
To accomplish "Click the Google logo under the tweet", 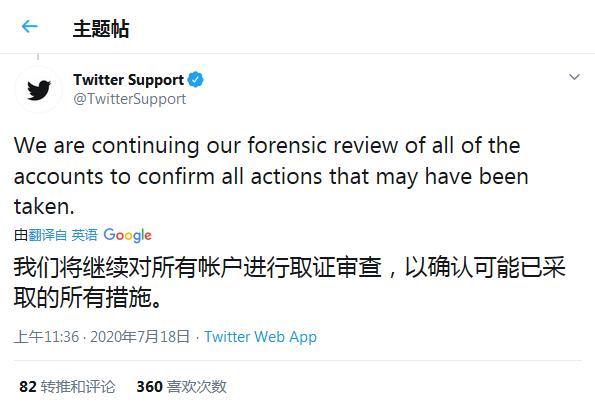I will [128, 235].
